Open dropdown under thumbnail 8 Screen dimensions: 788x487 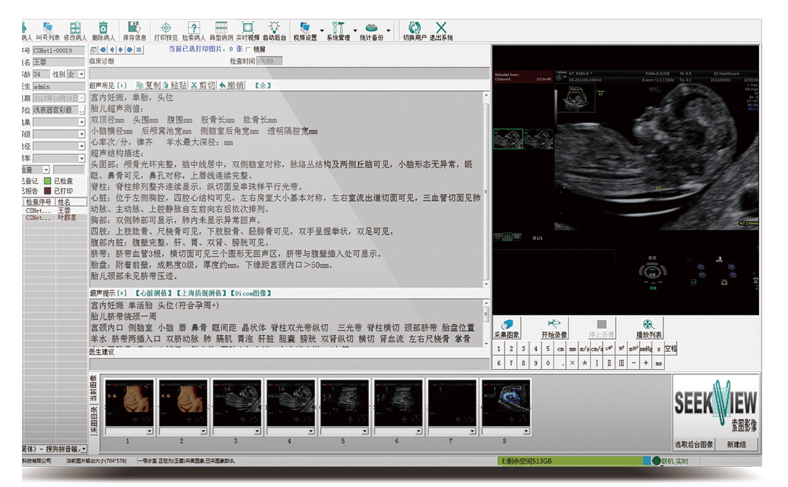(x=526, y=431)
